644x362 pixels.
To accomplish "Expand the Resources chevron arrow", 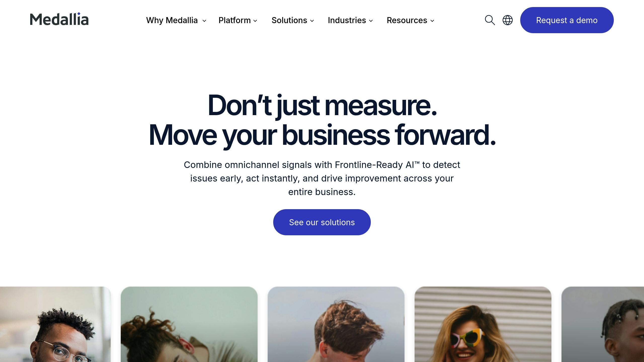I will pyautogui.click(x=432, y=21).
